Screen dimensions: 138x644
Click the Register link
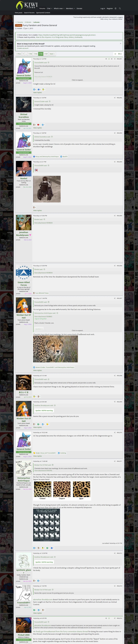(110, 8)
